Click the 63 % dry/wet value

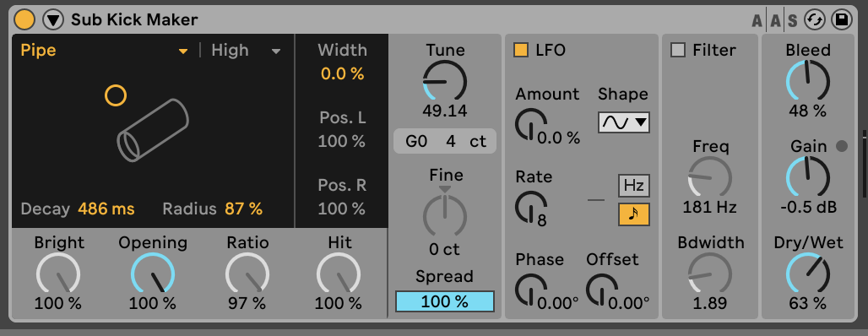[x=808, y=303]
